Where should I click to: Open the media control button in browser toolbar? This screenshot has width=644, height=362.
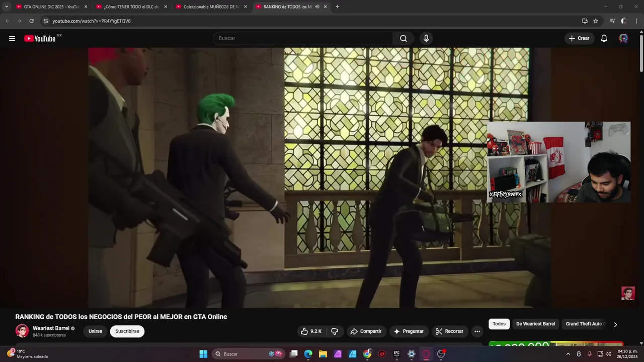(612, 21)
